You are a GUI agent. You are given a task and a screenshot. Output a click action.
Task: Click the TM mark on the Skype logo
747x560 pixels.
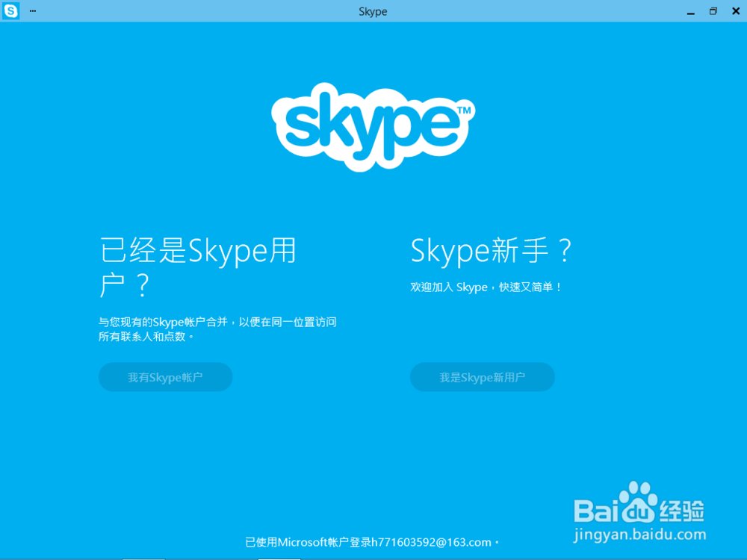(465, 108)
